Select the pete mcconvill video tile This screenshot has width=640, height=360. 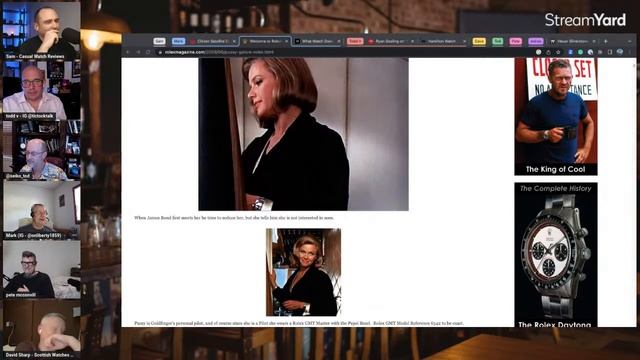41,269
